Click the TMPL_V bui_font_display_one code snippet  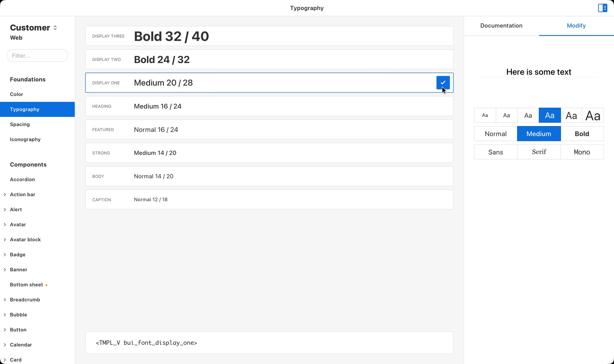(269, 343)
